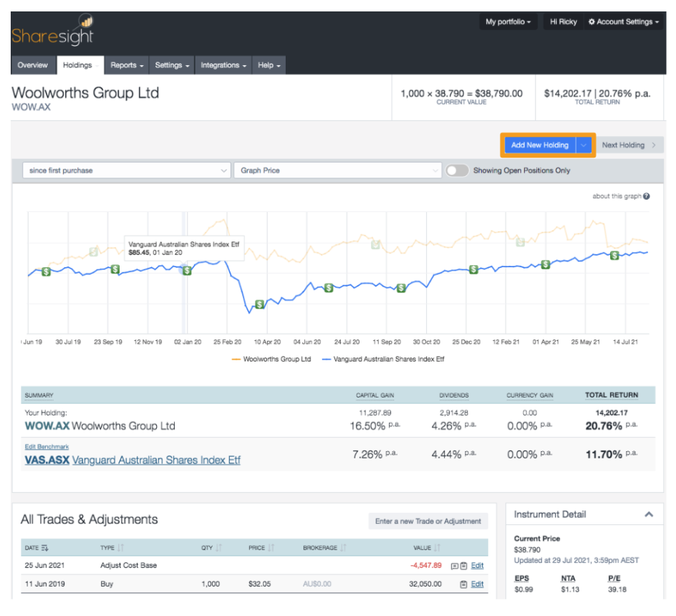Click the faded dollar marker between 12 Feb 21 and 01 Apr 21
Viewport: 676px width, 616px height.
(x=521, y=242)
